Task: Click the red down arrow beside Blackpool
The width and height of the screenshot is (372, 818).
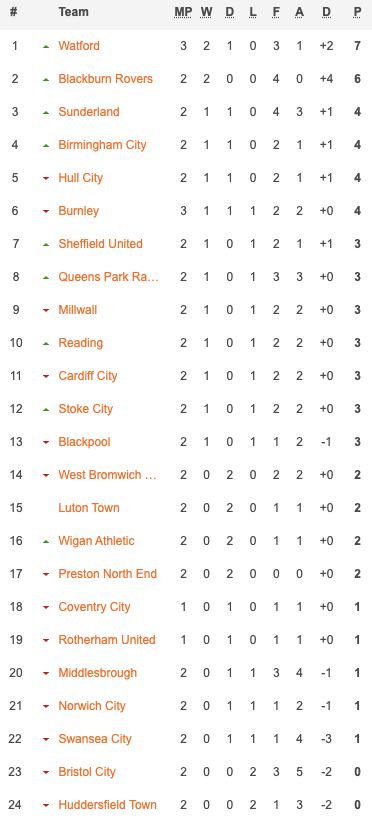Action: tap(46, 442)
